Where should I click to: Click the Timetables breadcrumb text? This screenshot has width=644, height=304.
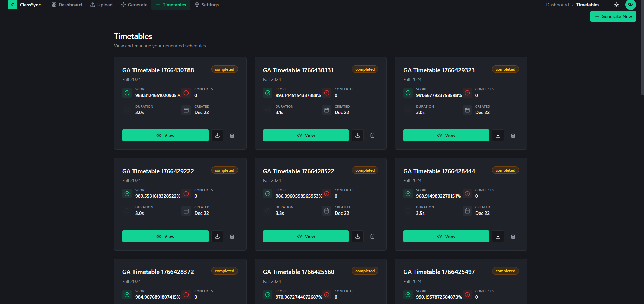[x=588, y=5]
